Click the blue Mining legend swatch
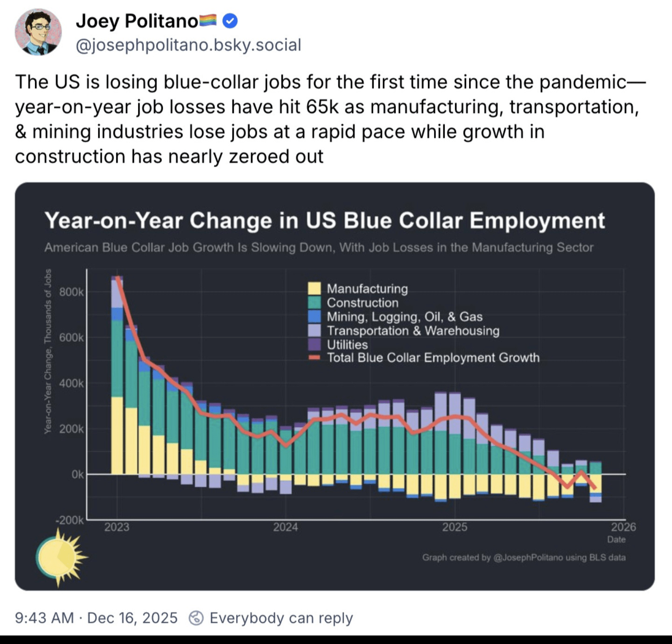 pos(314,316)
